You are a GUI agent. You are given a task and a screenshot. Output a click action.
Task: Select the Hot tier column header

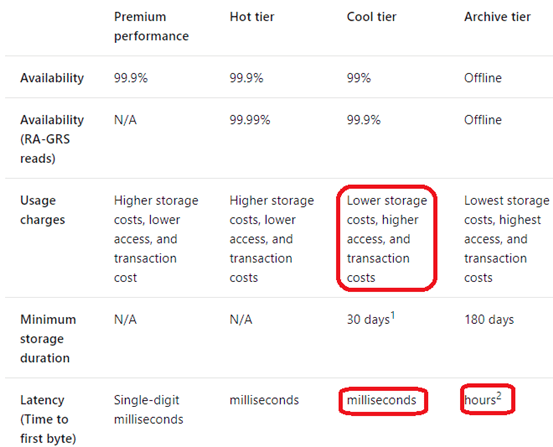click(252, 17)
